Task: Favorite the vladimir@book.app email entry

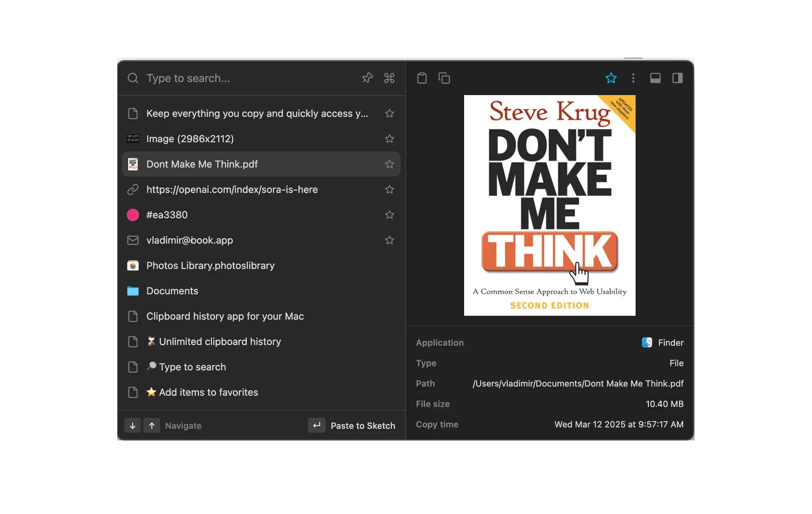Action: point(389,240)
